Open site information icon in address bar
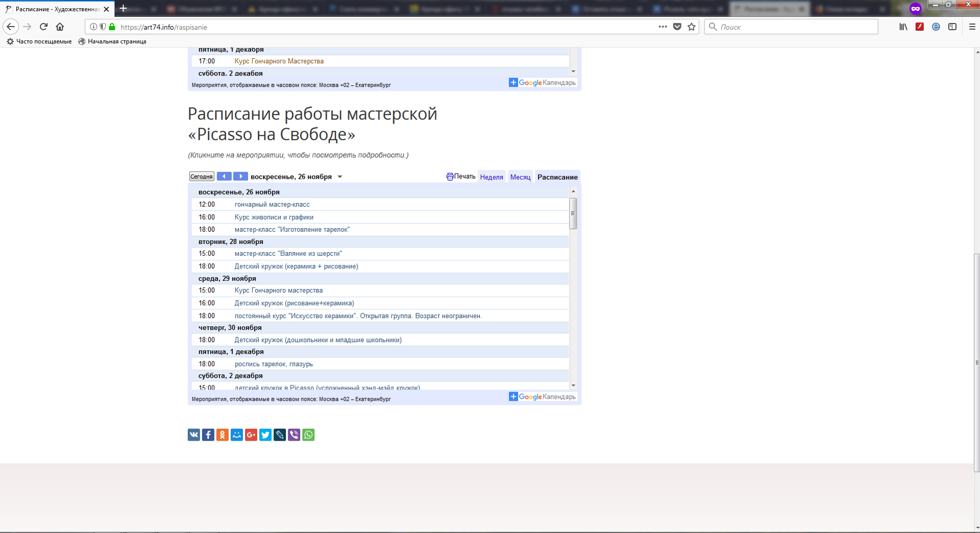 (x=93, y=27)
